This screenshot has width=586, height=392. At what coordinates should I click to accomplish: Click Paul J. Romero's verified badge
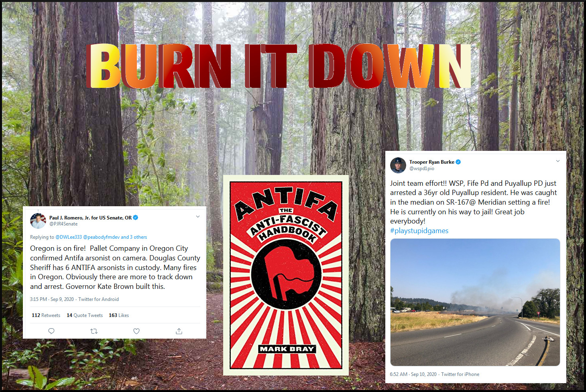click(x=136, y=217)
